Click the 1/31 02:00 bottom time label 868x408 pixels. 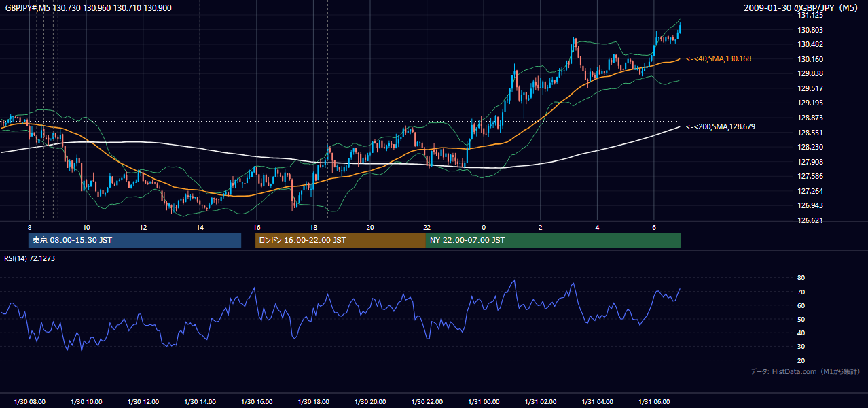pos(541,401)
